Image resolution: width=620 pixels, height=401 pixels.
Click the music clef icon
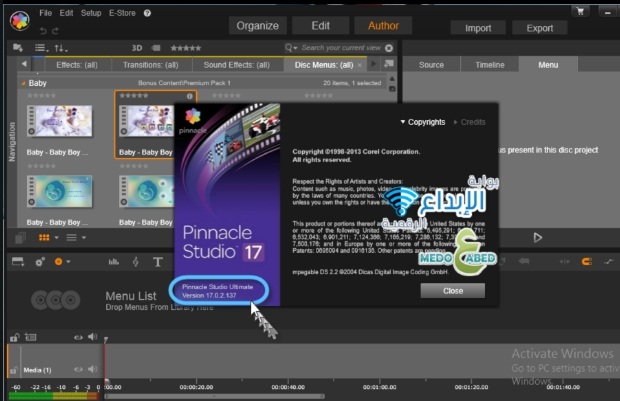[x=136, y=262]
